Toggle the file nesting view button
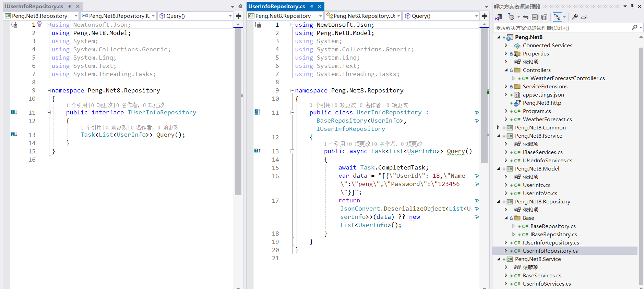 pos(557,17)
